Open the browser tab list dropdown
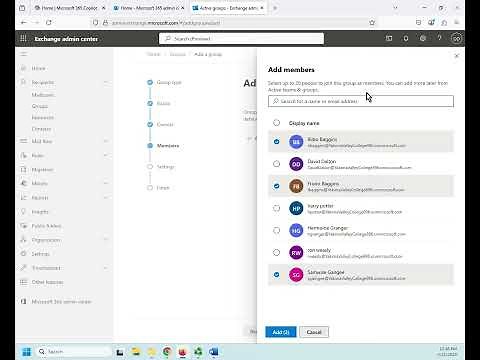 395,8
